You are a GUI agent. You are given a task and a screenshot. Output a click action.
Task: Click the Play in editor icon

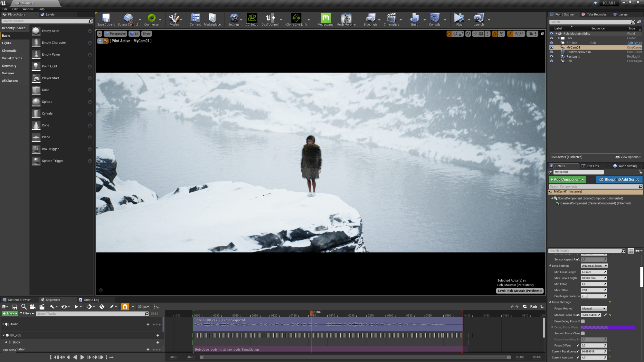click(459, 19)
